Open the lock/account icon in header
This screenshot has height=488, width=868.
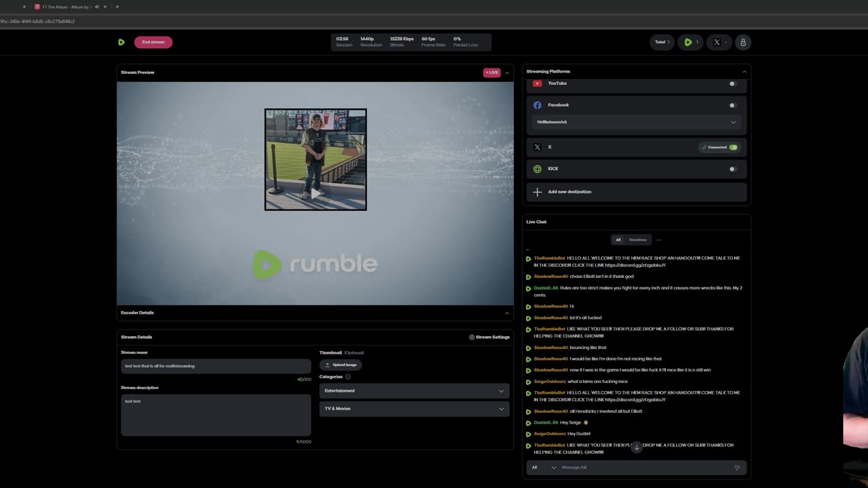tap(743, 42)
